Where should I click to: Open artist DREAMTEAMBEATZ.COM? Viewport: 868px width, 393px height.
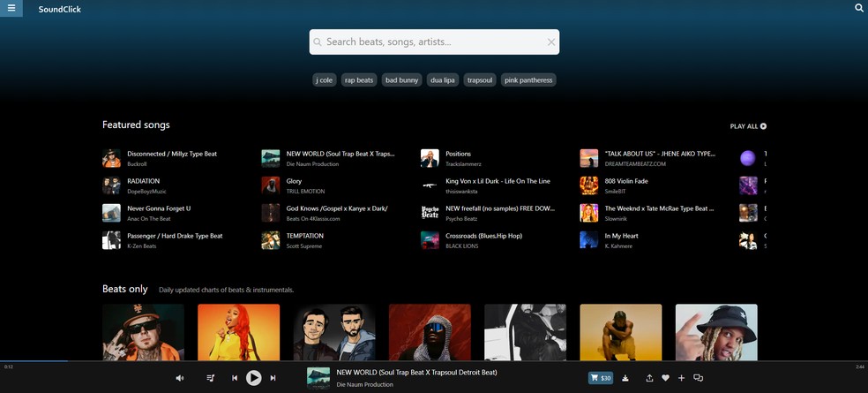635,164
